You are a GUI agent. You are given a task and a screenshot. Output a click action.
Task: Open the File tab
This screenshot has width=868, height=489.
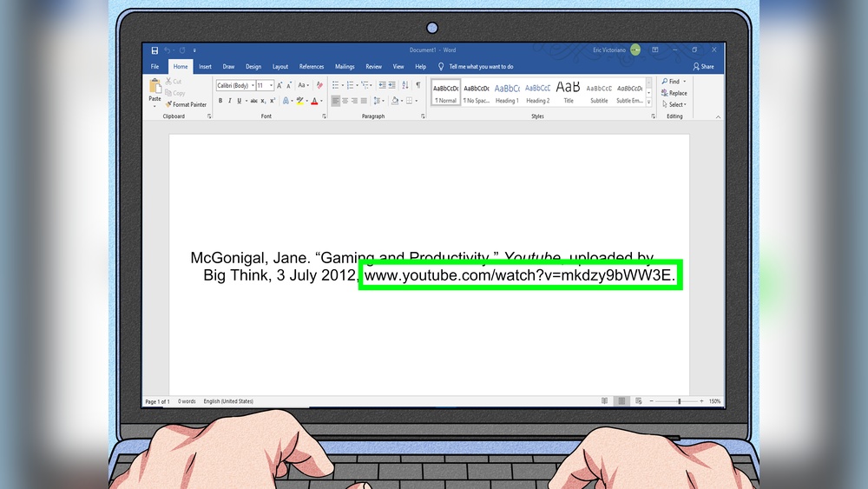[x=155, y=67]
